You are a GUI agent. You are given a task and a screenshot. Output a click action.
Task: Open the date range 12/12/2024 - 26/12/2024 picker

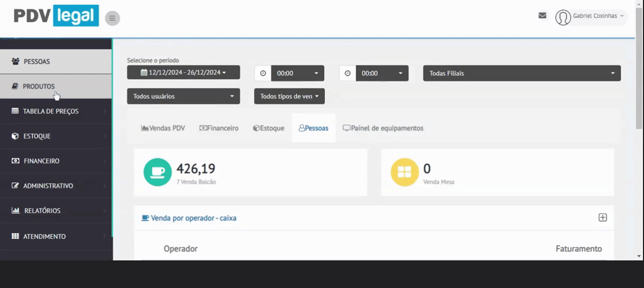[x=183, y=73]
